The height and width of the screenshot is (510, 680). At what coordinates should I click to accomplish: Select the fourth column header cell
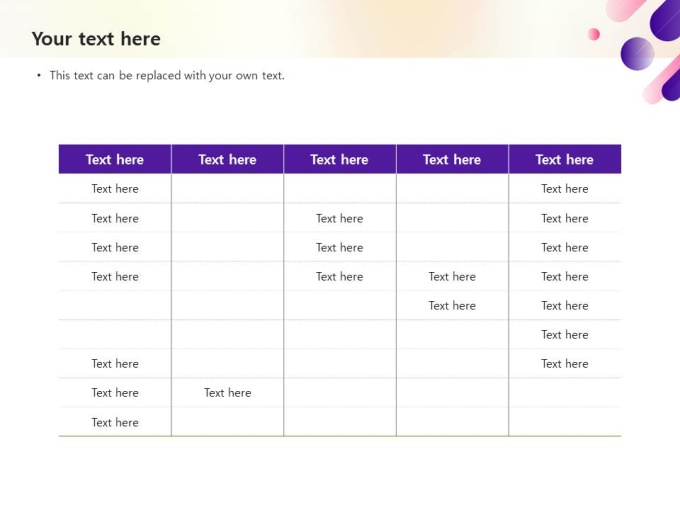click(452, 159)
